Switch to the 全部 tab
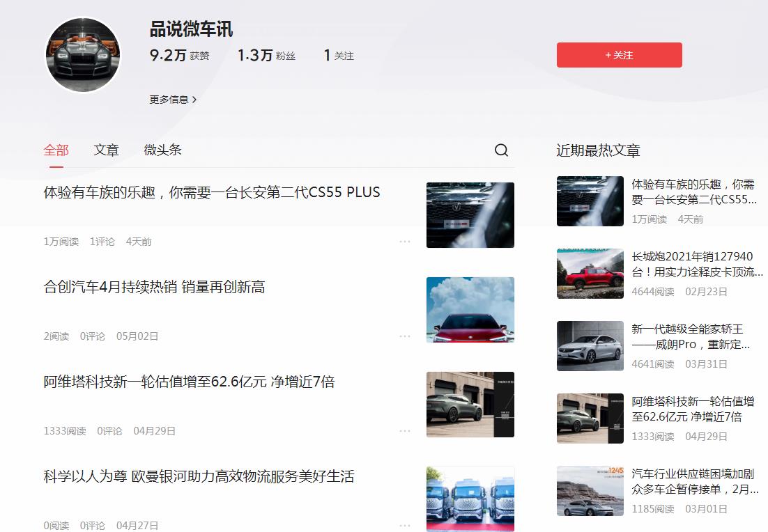 pos(56,150)
